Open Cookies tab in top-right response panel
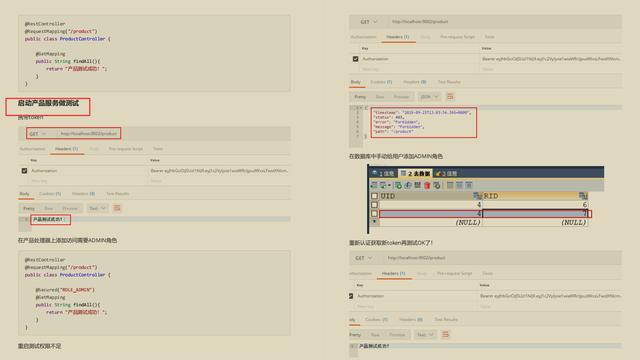Image resolution: width=640 pixels, height=360 pixels. [381, 82]
